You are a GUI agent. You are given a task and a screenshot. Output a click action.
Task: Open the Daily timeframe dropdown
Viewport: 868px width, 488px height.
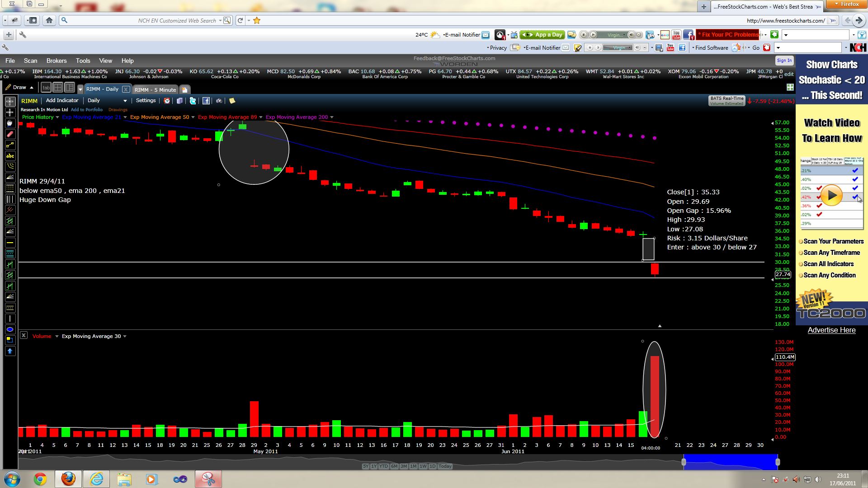(107, 101)
